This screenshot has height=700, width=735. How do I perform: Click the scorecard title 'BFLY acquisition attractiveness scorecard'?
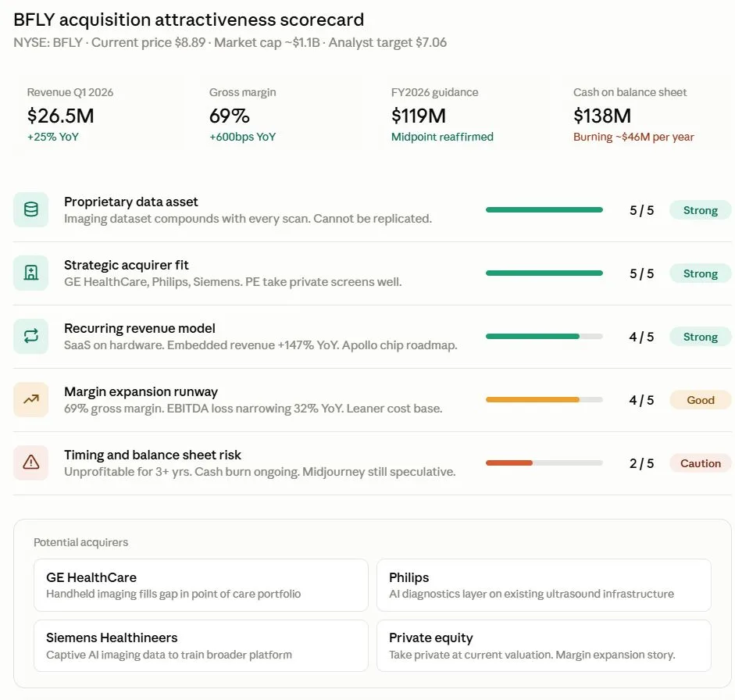(x=188, y=20)
